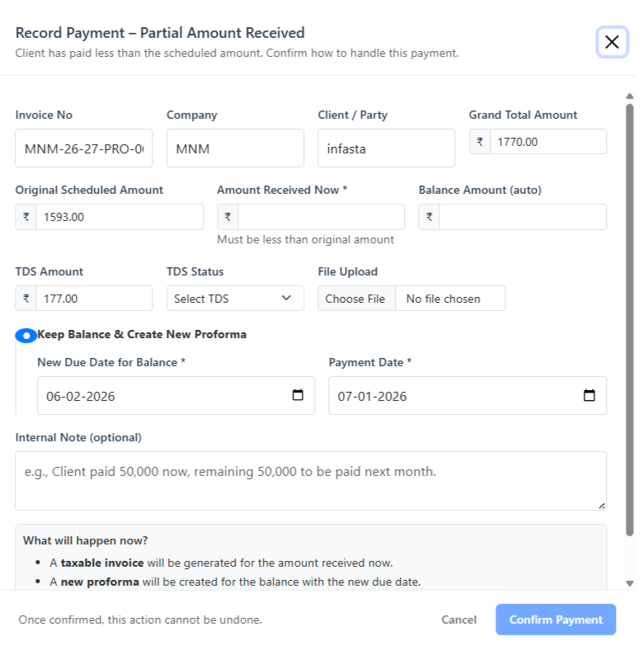Click the Client / Party field
Screen dimensions: 644x660
(386, 148)
